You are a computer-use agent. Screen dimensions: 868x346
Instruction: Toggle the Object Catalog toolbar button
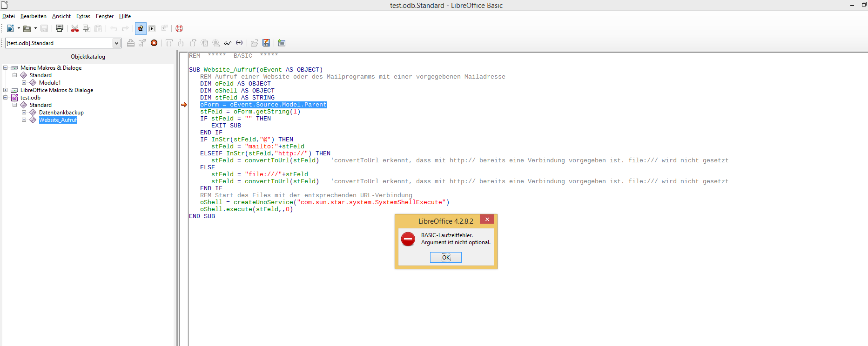[x=141, y=28]
